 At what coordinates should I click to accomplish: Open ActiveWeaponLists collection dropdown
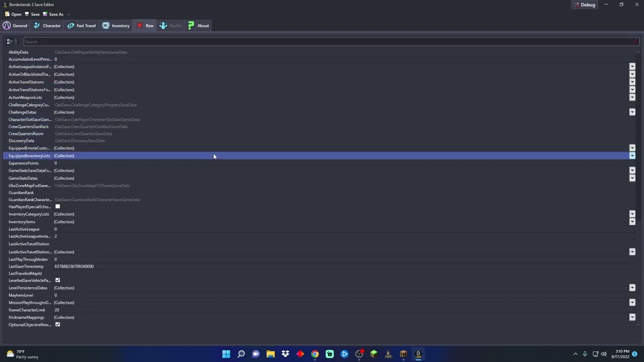(x=632, y=98)
